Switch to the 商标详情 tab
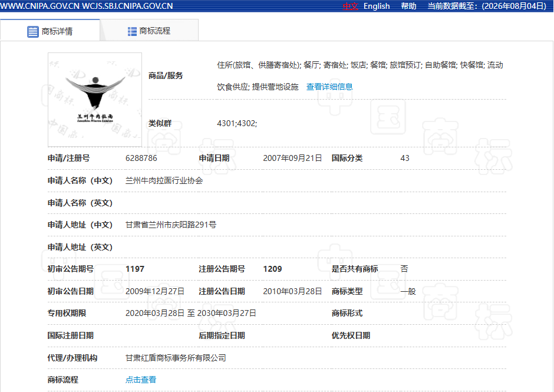 pos(50,31)
